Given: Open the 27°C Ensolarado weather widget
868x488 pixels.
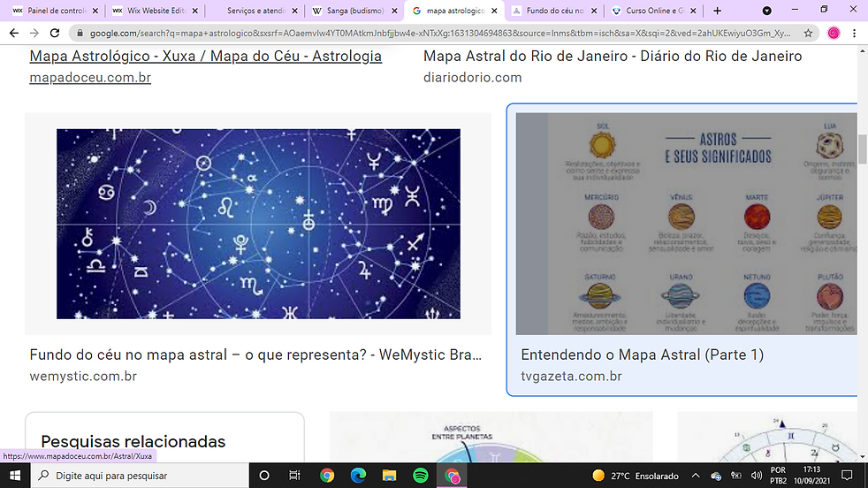Looking at the screenshot, I should 635,476.
